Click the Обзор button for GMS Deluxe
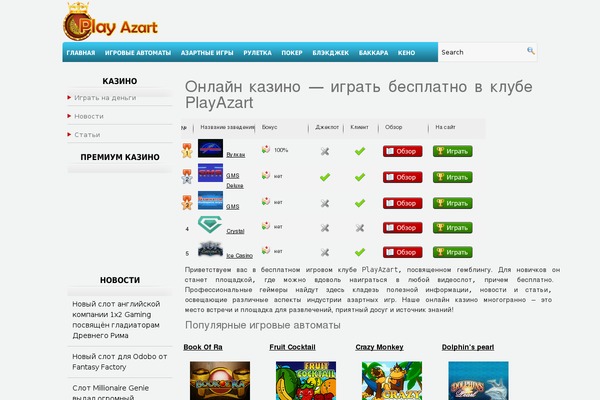600x400 pixels. [x=403, y=177]
